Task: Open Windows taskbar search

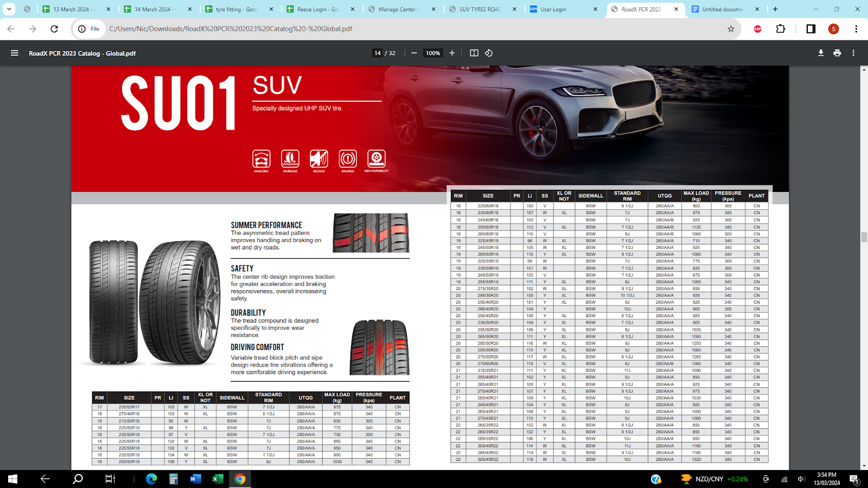Action: pyautogui.click(x=78, y=479)
